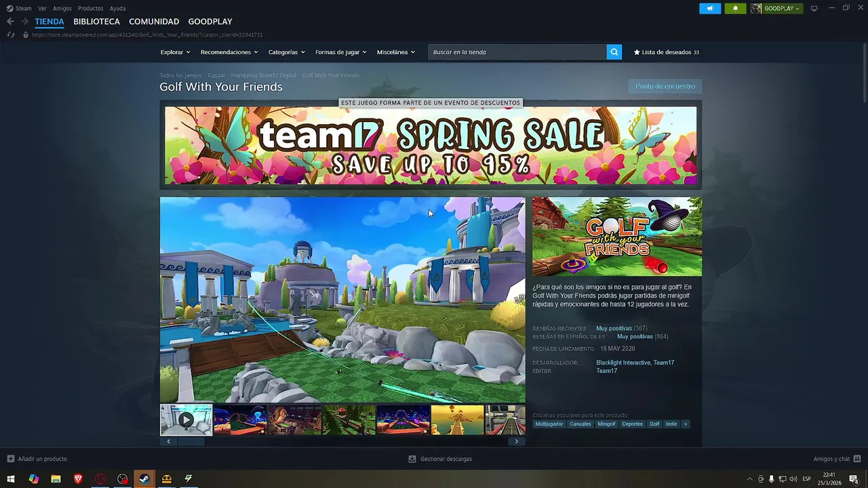Viewport: 868px width, 488px height.
Task: Go forward with the right arrow
Action: pyautogui.click(x=24, y=22)
